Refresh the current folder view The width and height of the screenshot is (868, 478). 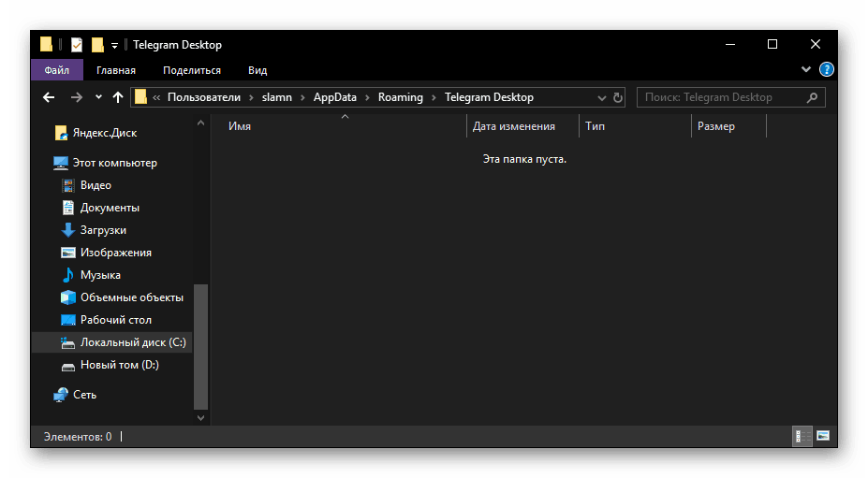(x=618, y=98)
